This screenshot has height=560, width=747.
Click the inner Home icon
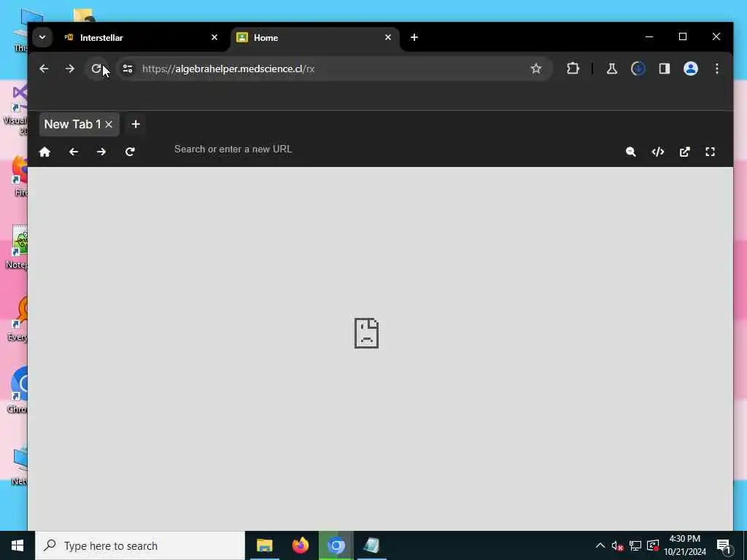(x=44, y=152)
